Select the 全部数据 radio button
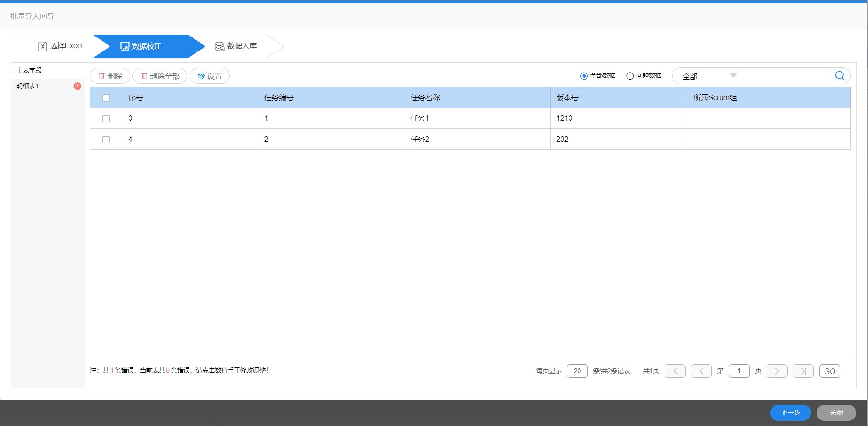This screenshot has width=868, height=426. coord(584,76)
